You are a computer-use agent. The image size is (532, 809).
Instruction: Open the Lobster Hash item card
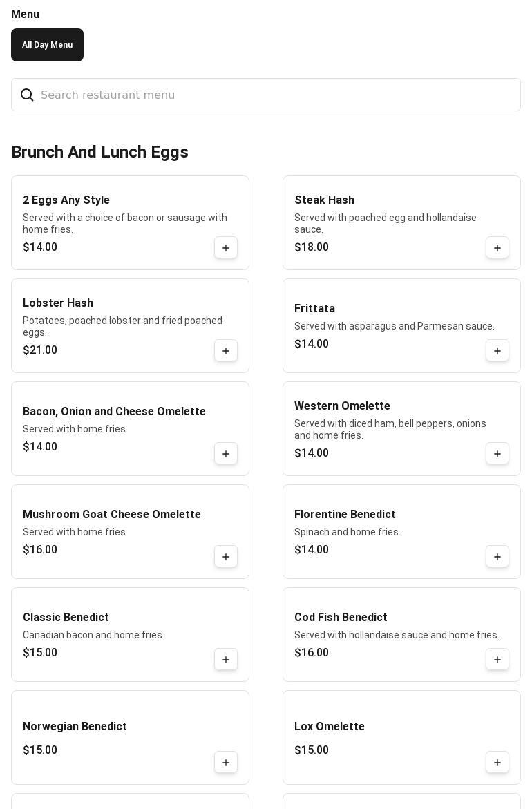click(130, 325)
